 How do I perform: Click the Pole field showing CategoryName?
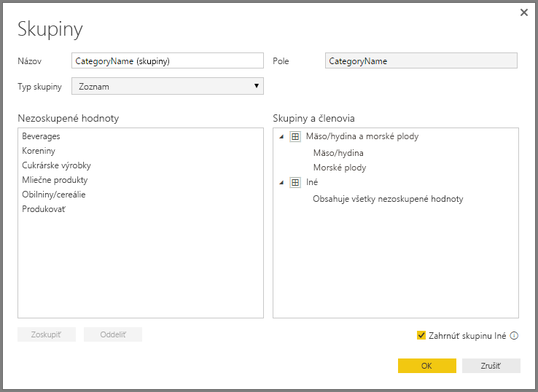pos(421,60)
